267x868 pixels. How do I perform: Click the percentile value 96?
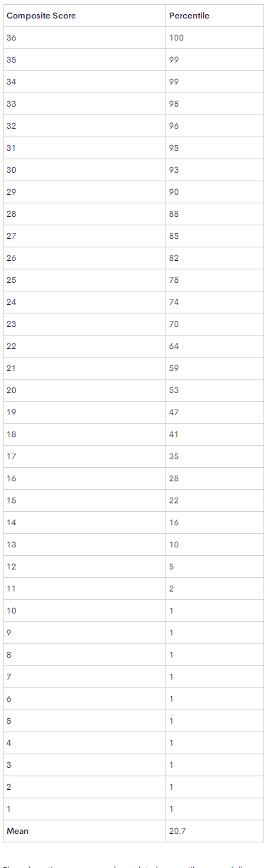(x=174, y=126)
